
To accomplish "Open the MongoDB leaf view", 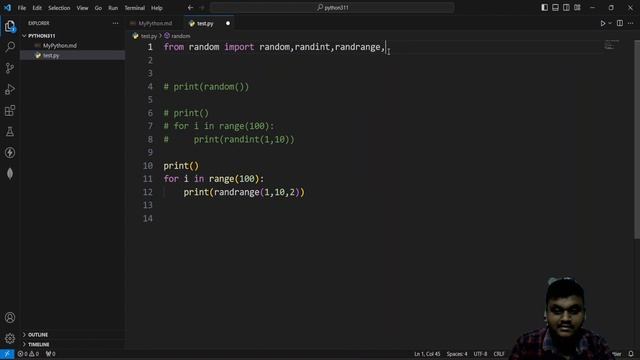I will 10,174.
